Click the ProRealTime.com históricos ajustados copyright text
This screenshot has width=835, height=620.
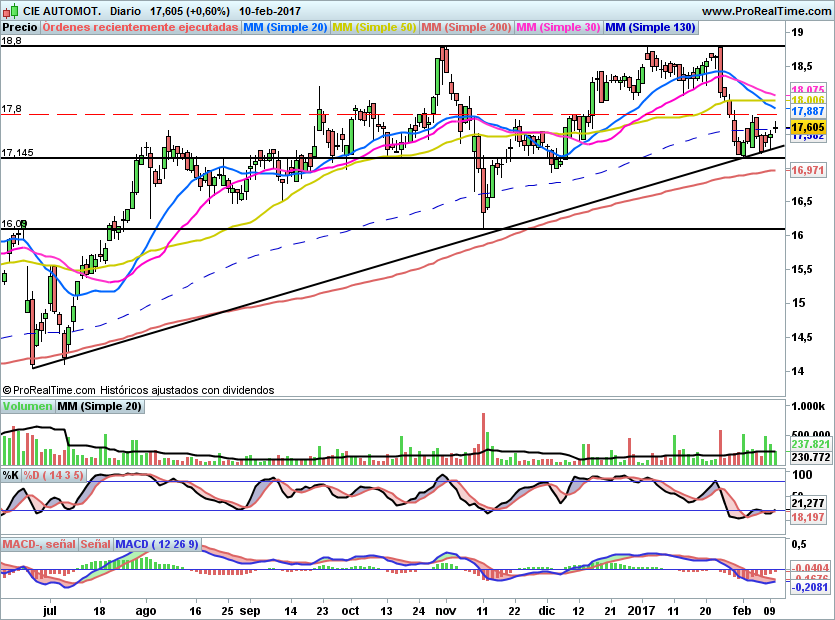point(138,390)
